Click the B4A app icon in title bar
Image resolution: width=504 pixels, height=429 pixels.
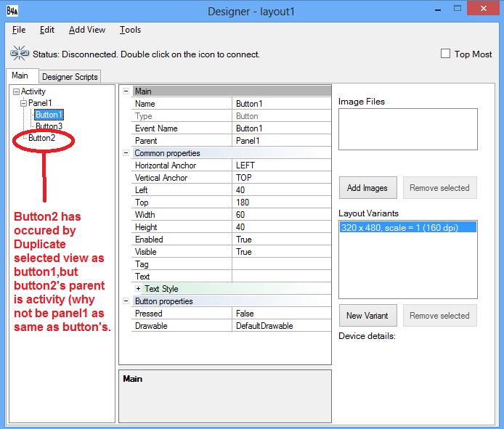pyautogui.click(x=12, y=11)
